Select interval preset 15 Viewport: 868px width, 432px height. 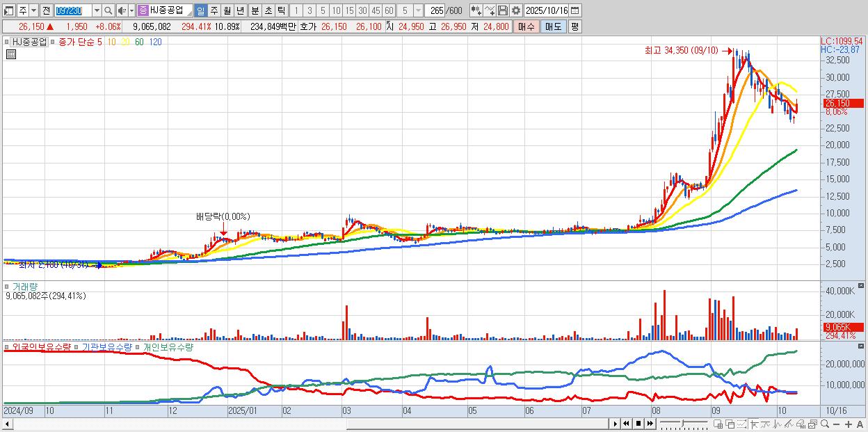tap(349, 10)
